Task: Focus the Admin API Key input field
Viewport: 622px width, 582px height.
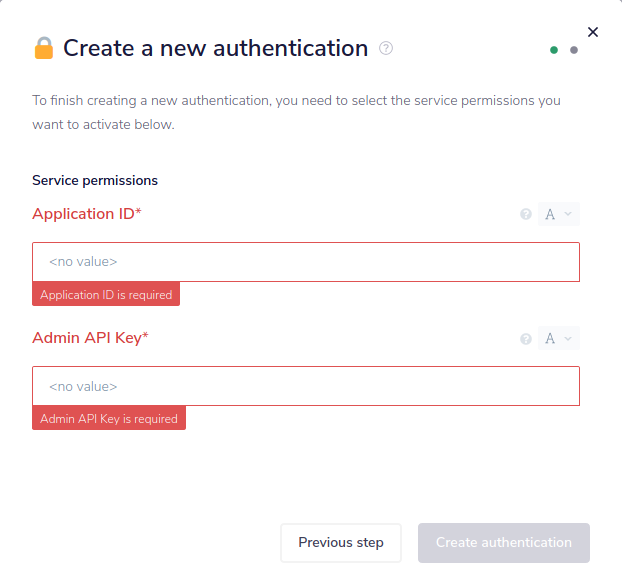Action: coord(306,386)
